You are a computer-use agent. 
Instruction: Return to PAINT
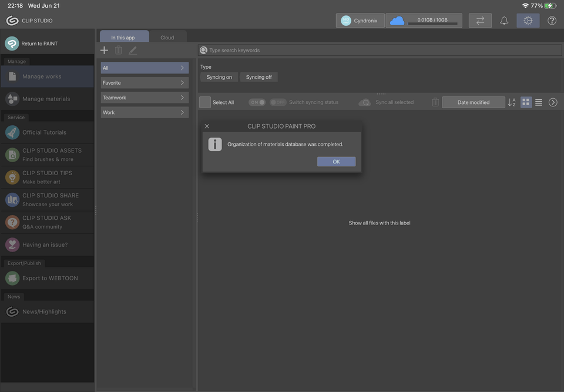coord(48,43)
